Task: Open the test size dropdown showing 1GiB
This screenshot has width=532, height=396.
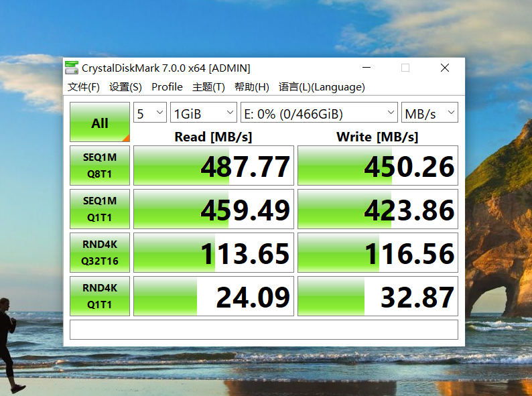Action: tap(204, 113)
